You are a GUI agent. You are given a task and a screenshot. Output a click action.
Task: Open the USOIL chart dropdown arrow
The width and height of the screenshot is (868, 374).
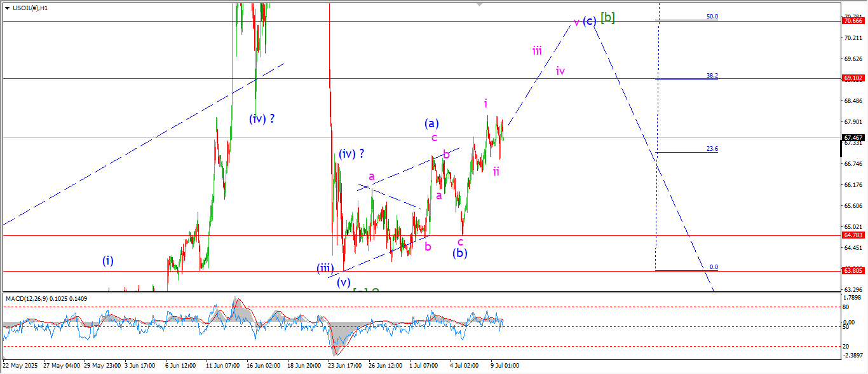[x=7, y=8]
